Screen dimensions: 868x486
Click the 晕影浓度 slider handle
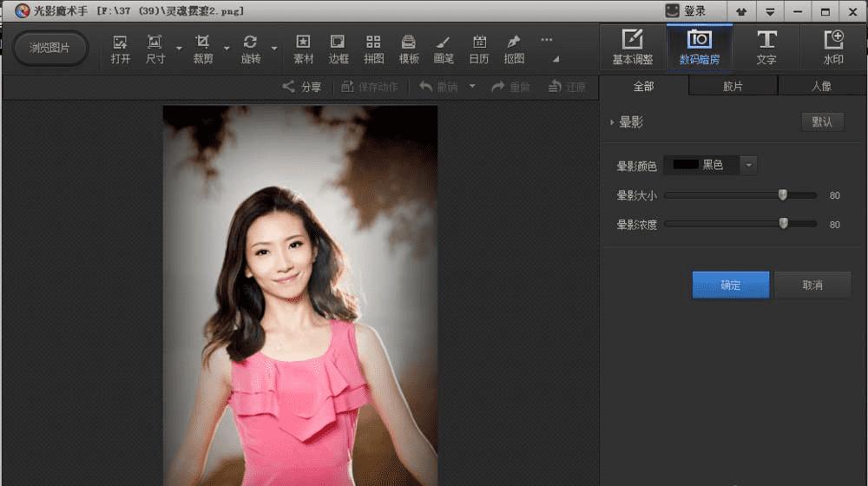click(x=783, y=224)
